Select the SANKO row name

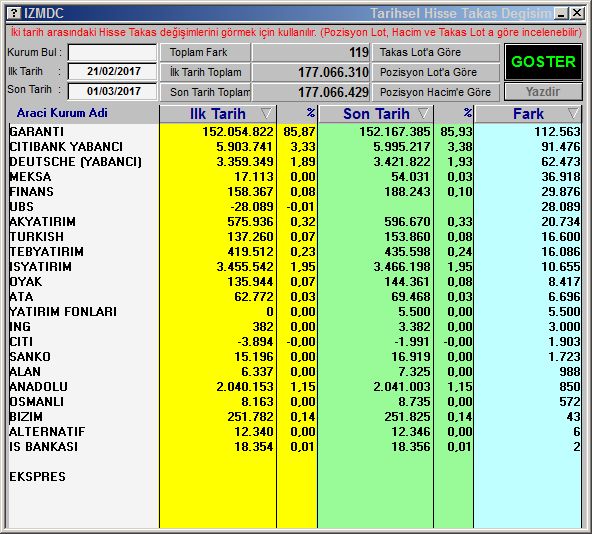(x=30, y=357)
